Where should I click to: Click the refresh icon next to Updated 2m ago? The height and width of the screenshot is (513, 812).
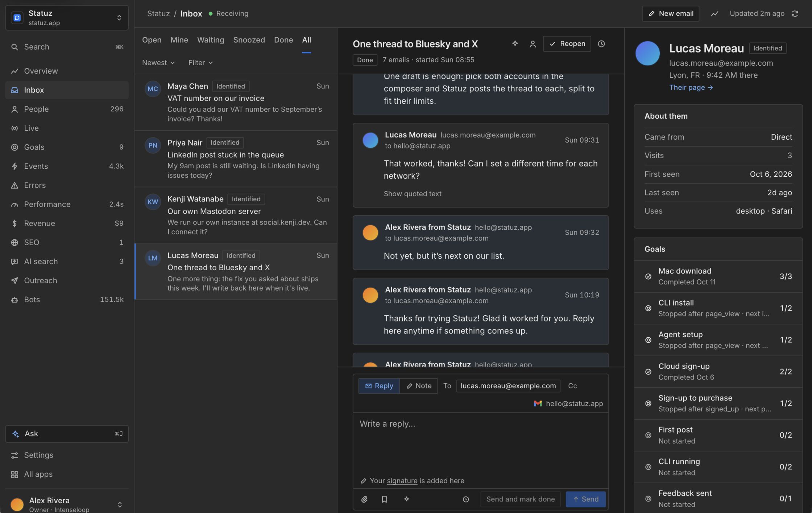click(795, 13)
